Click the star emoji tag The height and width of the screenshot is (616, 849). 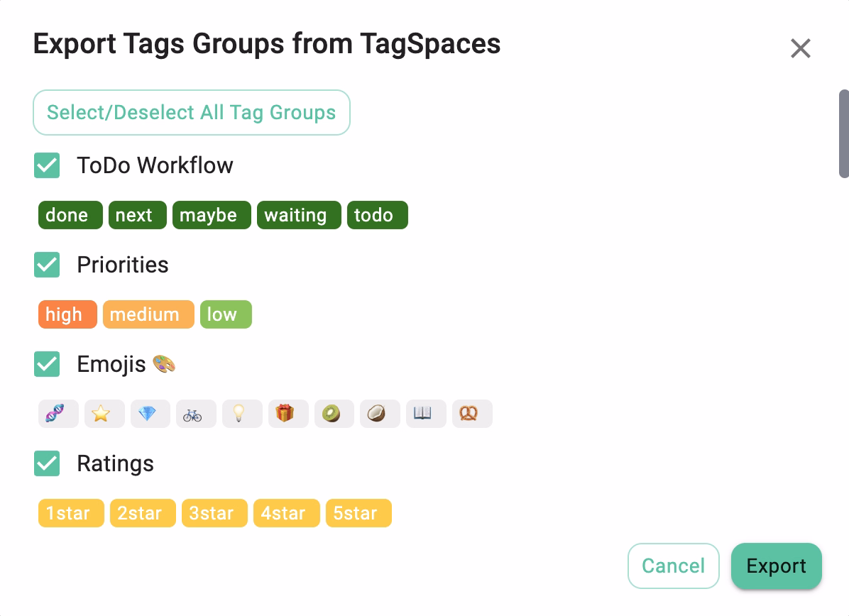[104, 414]
